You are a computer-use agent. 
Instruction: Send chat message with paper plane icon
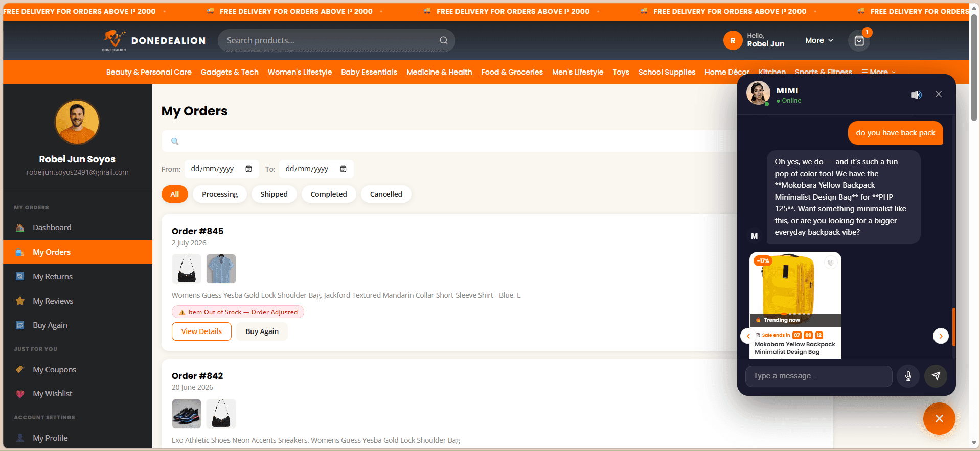coord(936,376)
